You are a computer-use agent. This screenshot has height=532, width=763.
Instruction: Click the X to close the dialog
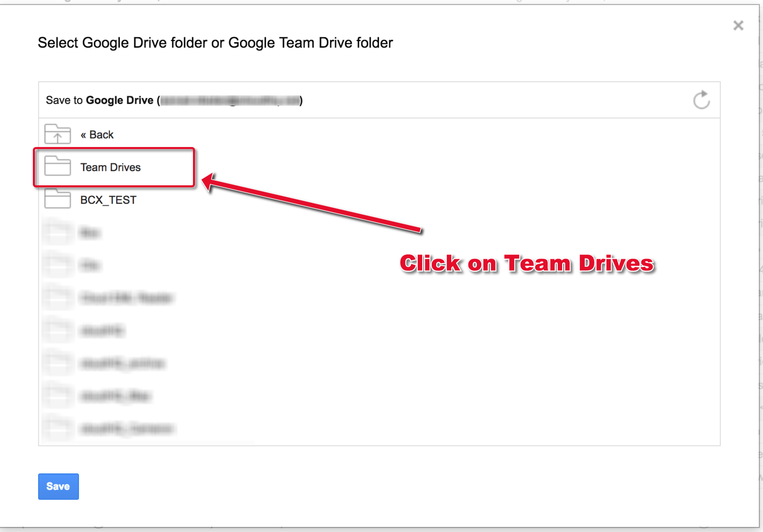(738, 25)
